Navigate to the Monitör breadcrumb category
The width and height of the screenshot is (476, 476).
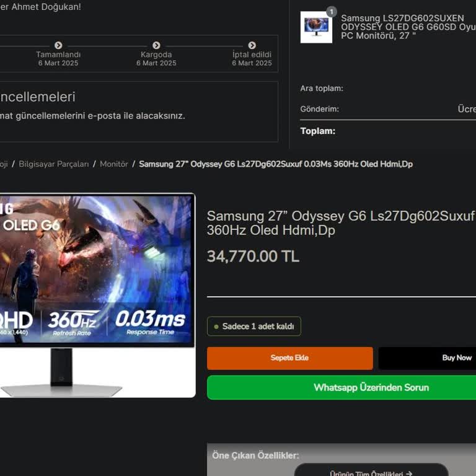(x=114, y=164)
